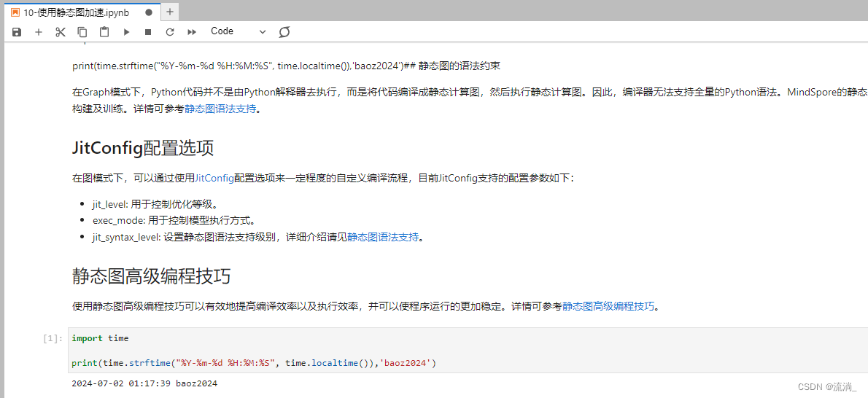Click the print statement line in the code cell

(254, 363)
